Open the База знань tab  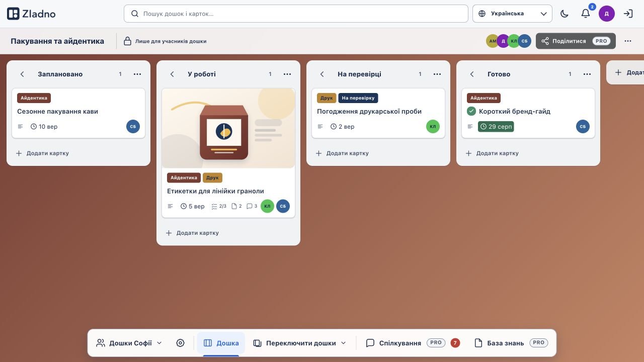click(511, 343)
